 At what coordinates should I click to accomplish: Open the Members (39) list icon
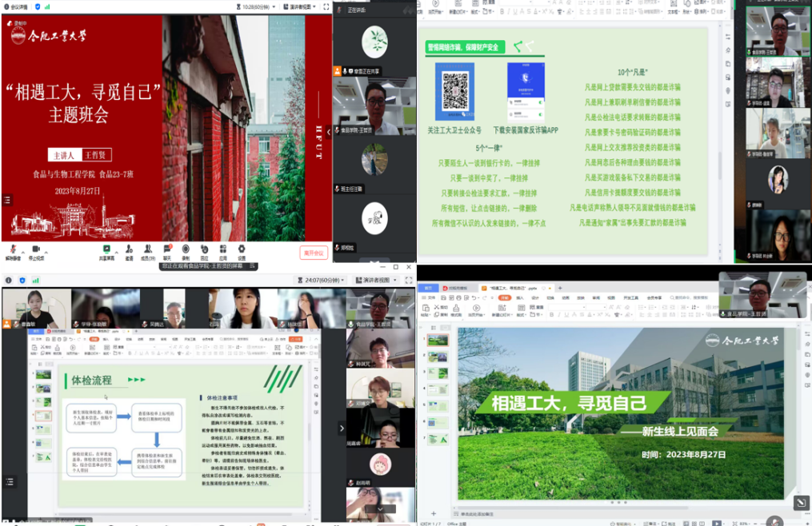click(x=147, y=249)
